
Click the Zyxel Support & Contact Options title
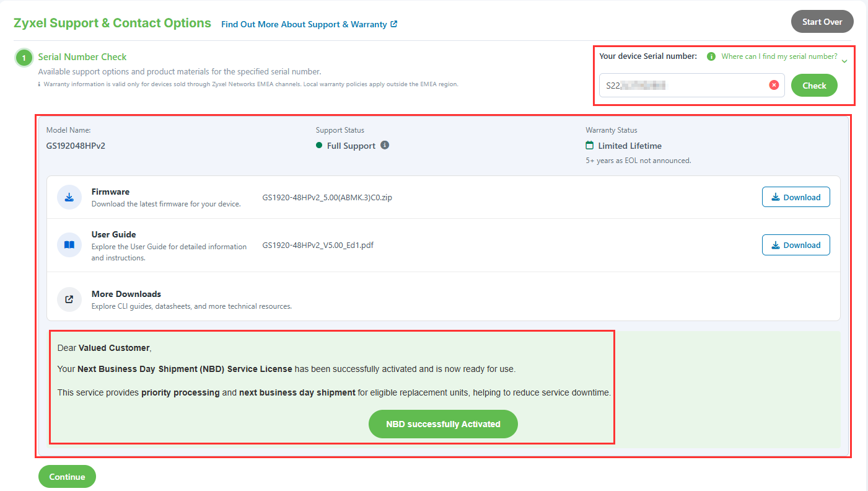112,23
